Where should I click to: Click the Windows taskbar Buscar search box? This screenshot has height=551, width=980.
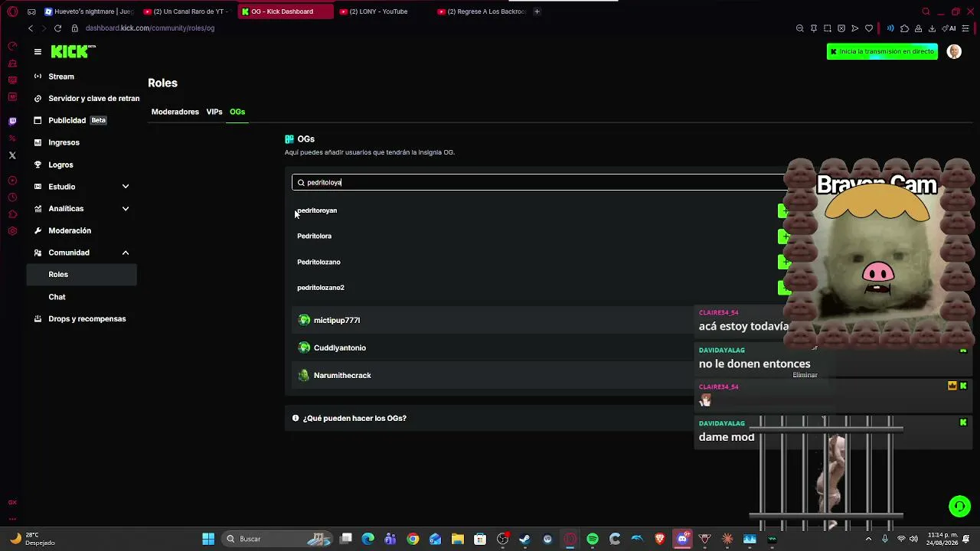tap(277, 539)
